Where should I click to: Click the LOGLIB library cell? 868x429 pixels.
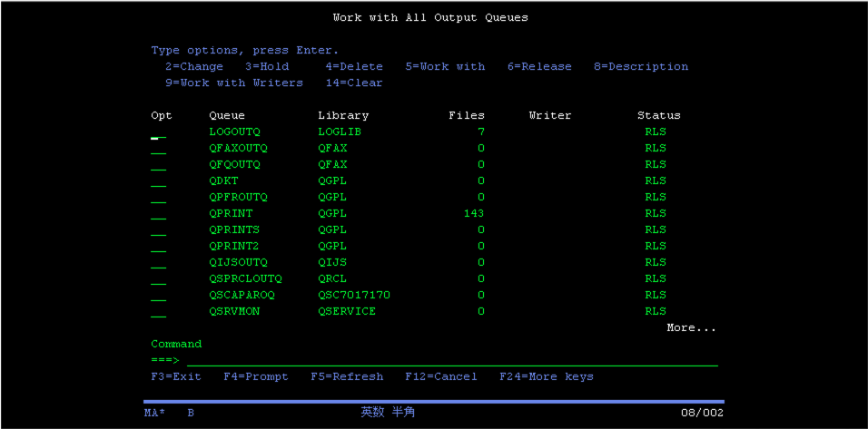pos(340,132)
